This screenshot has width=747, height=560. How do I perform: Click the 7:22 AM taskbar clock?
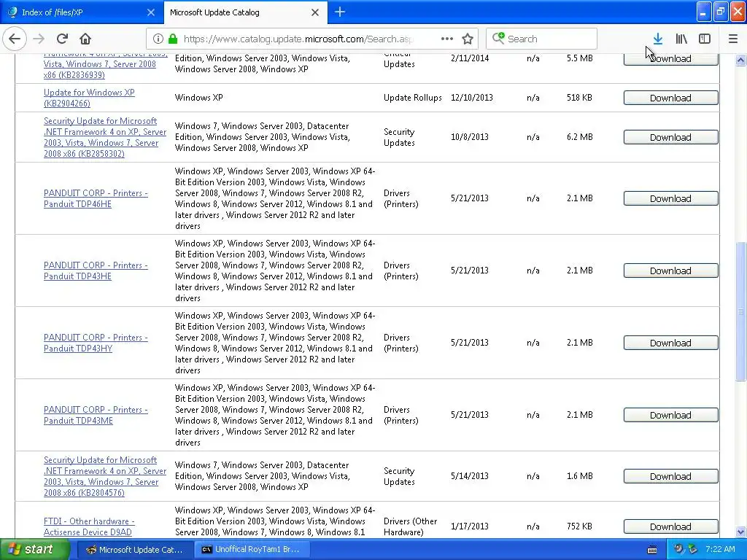[720, 550]
